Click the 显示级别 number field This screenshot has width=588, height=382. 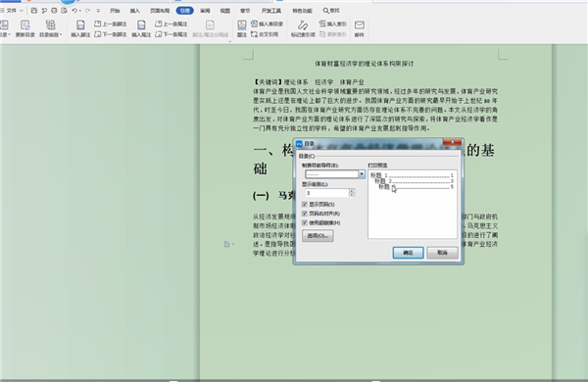pos(327,193)
